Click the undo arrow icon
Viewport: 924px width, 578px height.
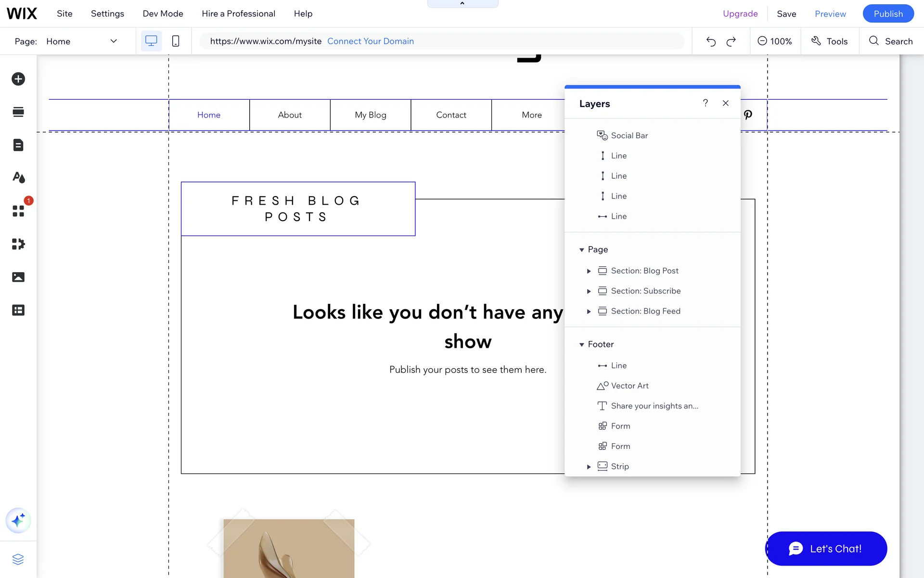[x=711, y=41]
